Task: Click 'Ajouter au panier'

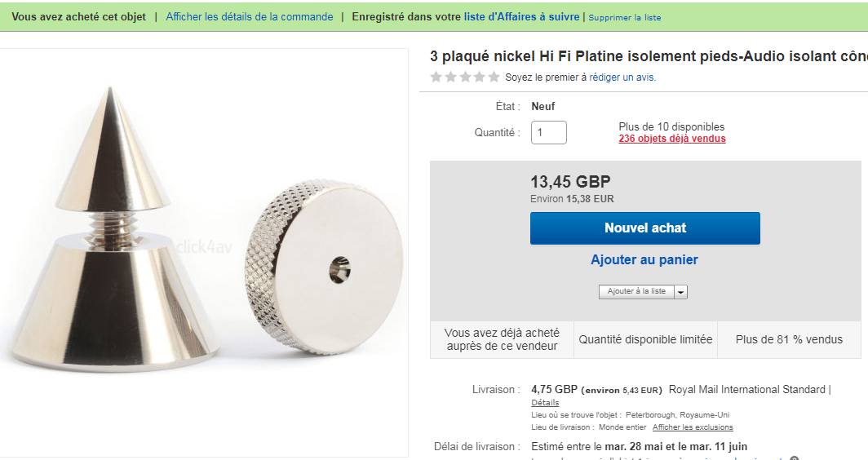Action: (x=644, y=260)
